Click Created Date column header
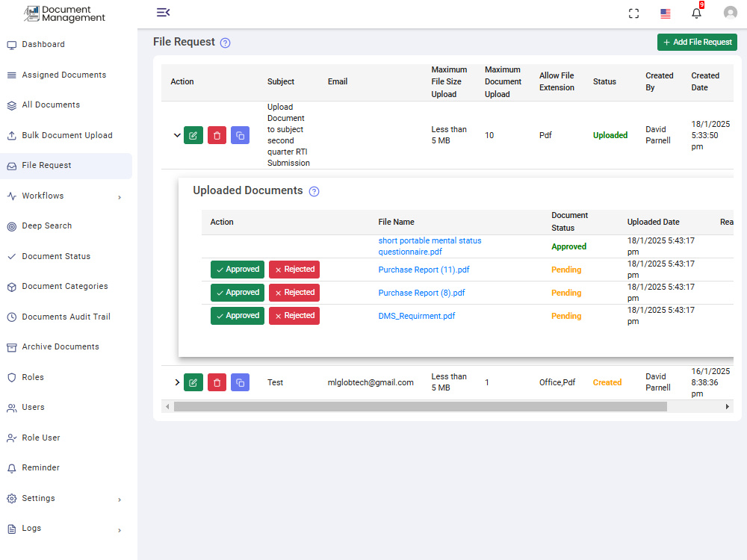The height and width of the screenshot is (560, 747). point(705,81)
